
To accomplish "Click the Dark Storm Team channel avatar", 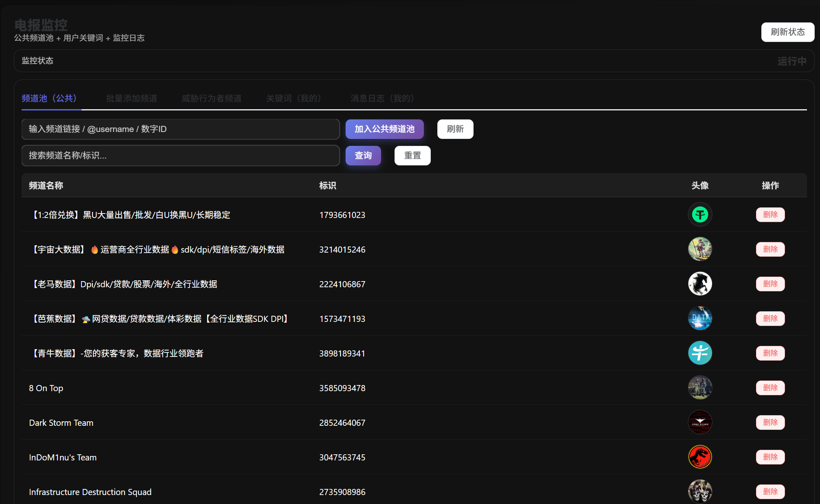I will (x=700, y=422).
